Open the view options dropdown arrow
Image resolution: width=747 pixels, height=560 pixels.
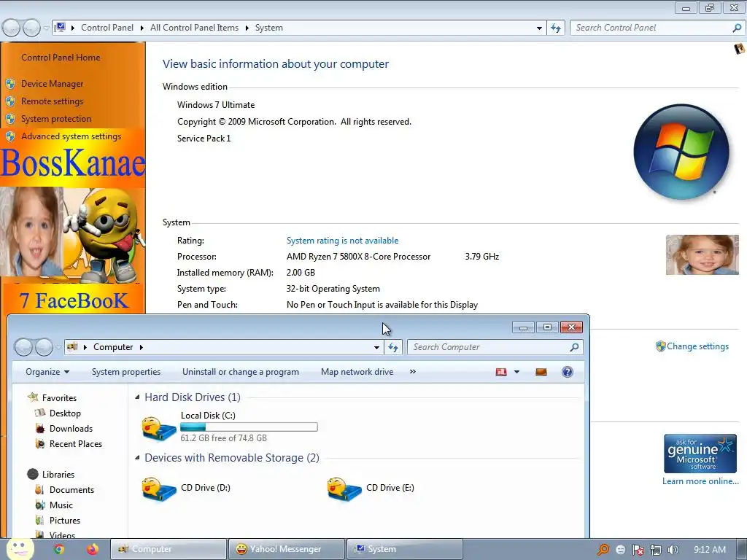pyautogui.click(x=517, y=372)
